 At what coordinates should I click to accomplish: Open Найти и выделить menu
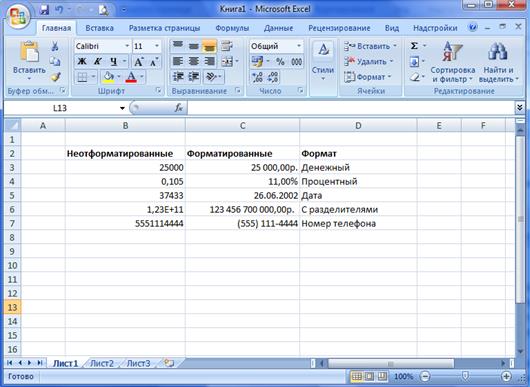tap(499, 63)
